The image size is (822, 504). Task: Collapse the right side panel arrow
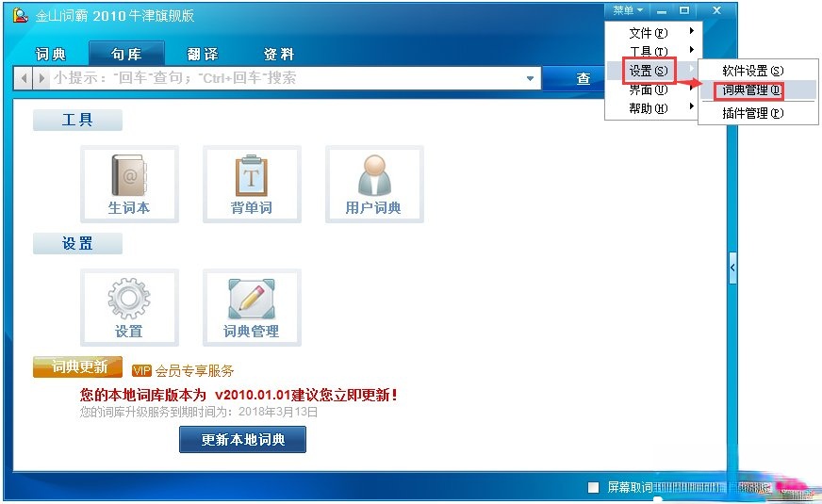(x=732, y=268)
